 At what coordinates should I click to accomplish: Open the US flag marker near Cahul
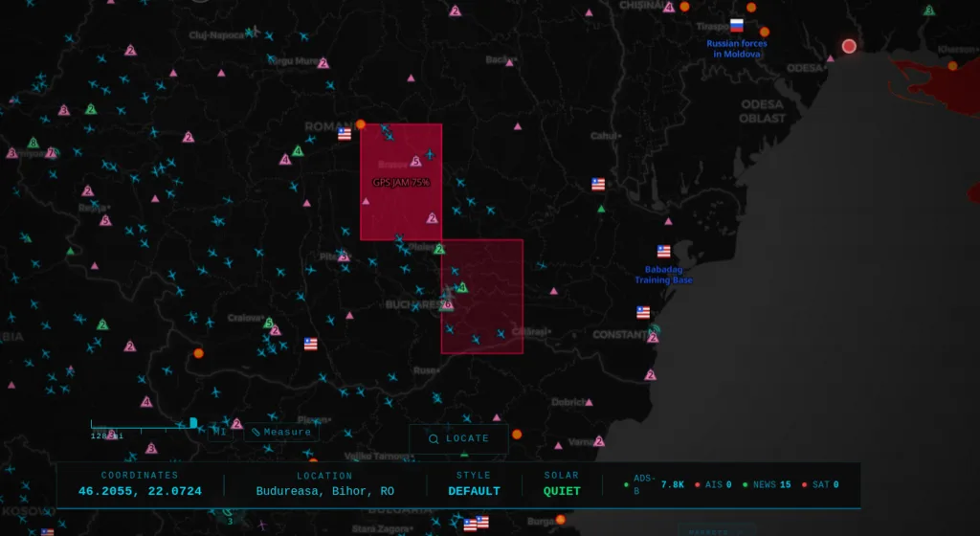click(x=598, y=184)
